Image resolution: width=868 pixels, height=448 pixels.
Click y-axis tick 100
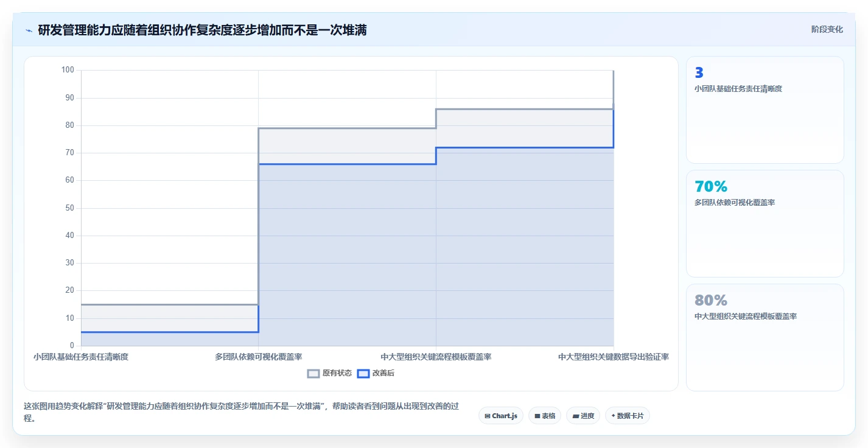tap(68, 70)
